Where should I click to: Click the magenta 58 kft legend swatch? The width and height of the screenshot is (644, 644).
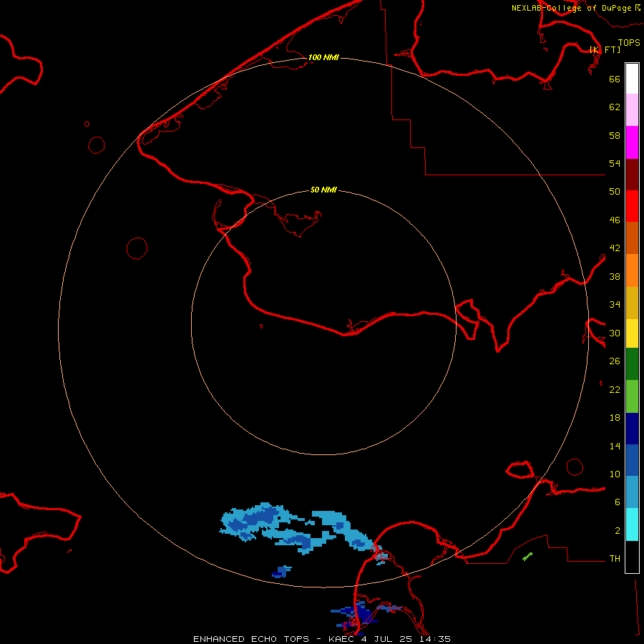[x=632, y=142]
